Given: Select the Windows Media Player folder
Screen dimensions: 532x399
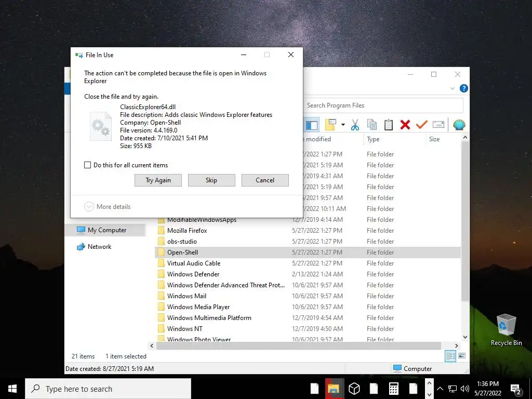Looking at the screenshot, I should point(198,307).
